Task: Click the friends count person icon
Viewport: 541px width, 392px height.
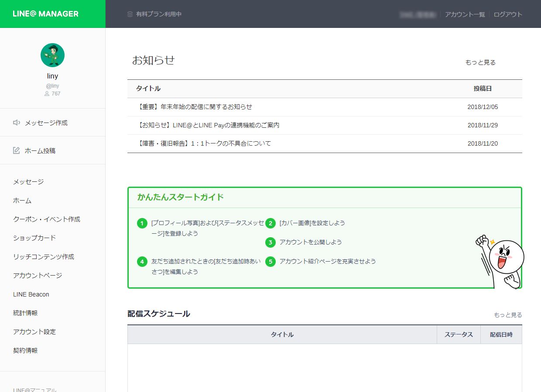Action: click(x=47, y=94)
